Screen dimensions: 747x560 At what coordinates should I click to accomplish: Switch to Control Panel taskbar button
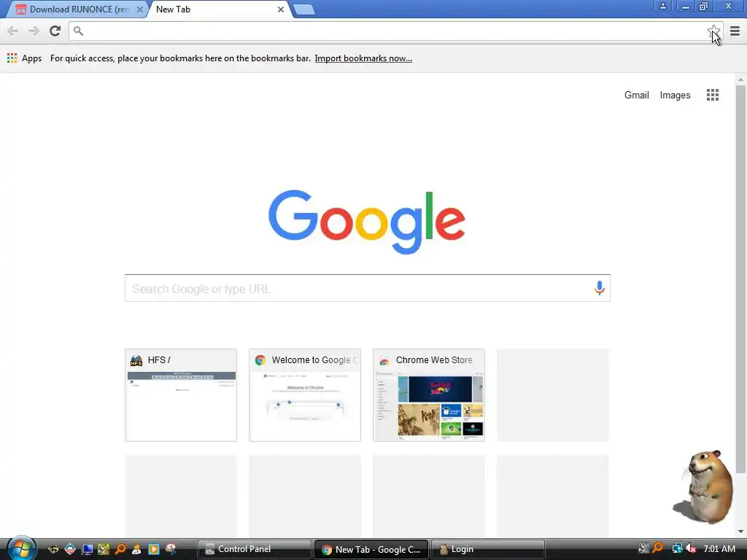(254, 549)
